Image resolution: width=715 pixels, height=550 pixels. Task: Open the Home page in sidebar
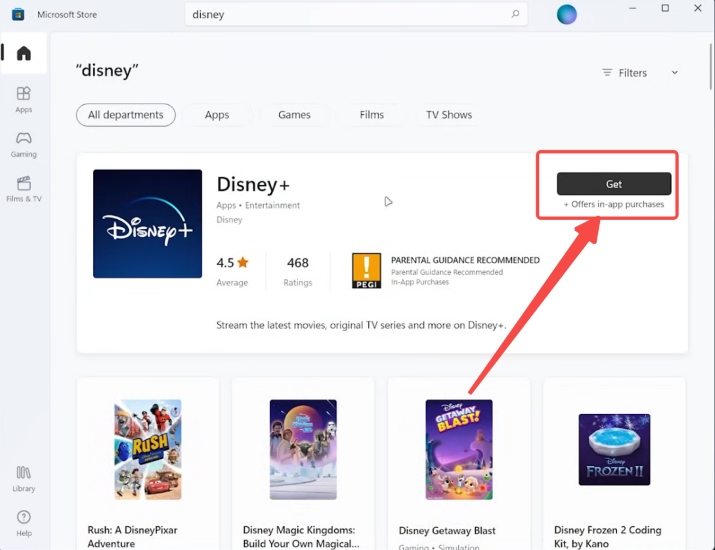pyautogui.click(x=24, y=53)
